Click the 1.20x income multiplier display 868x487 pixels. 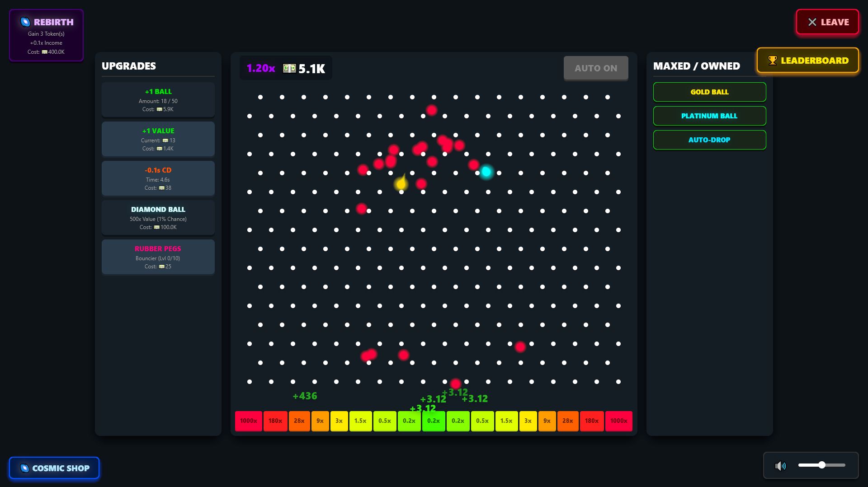pyautogui.click(x=261, y=68)
